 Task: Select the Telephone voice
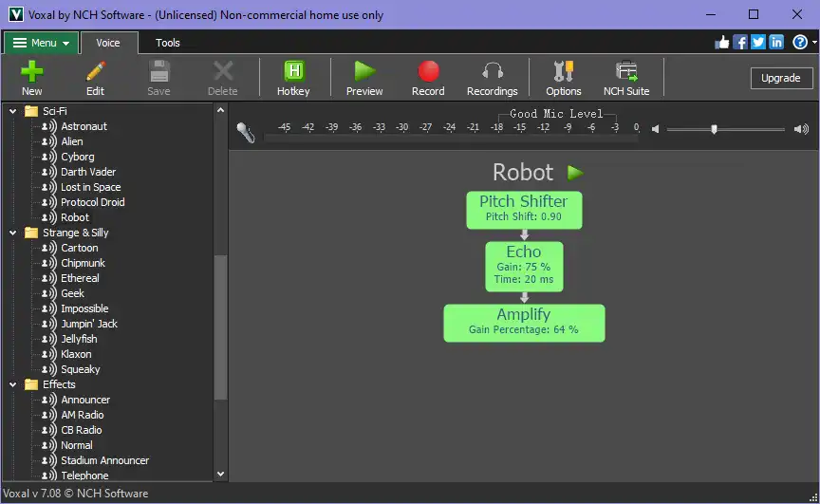pos(84,476)
